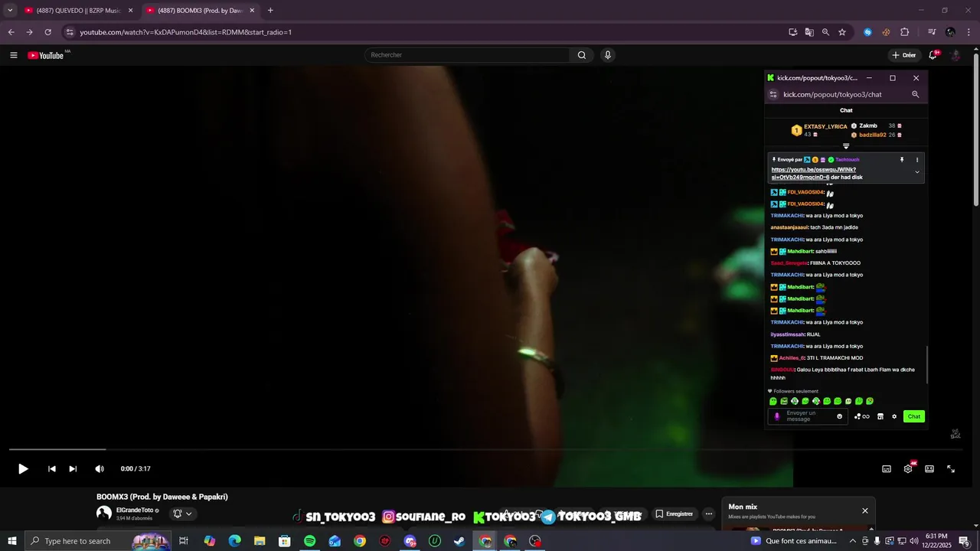Screen dimensions: 980x551
Task: Click the YouTube search magnifier button
Action: 582,55
